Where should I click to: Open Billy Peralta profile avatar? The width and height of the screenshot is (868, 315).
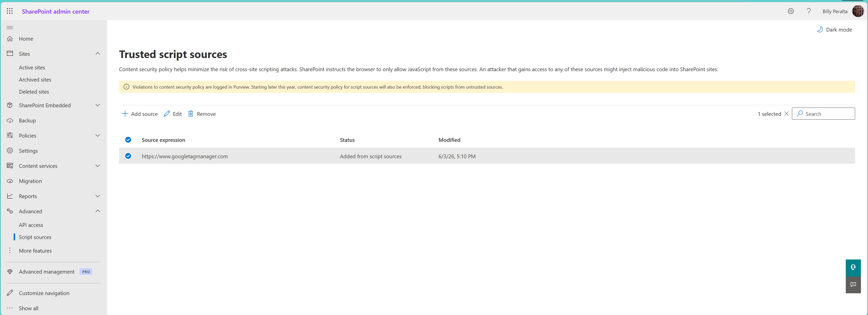858,11
